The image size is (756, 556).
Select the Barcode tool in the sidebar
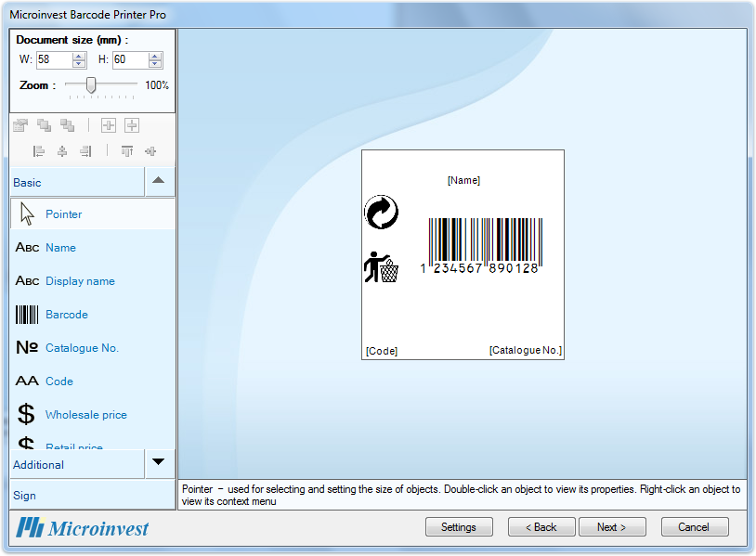pyautogui.click(x=66, y=315)
